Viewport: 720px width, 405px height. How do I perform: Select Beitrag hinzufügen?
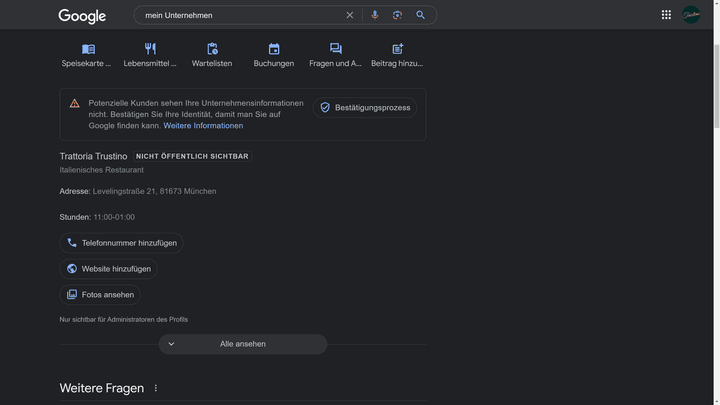pos(397,55)
